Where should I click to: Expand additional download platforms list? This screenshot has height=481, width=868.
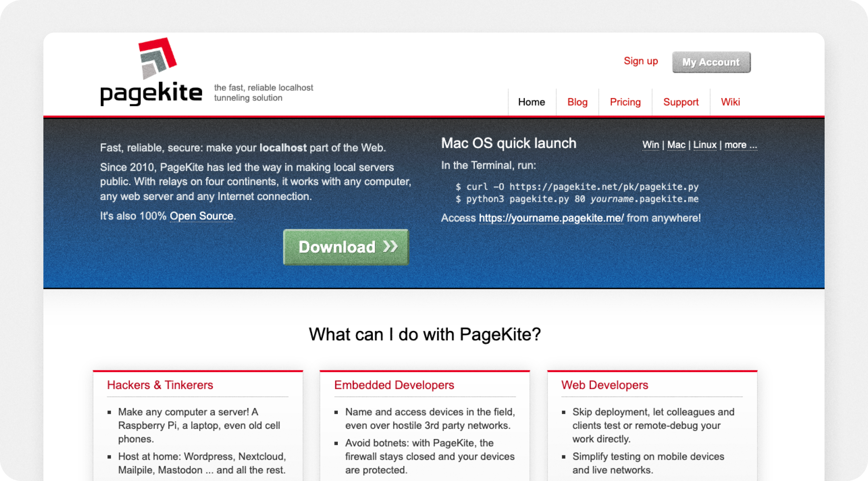(x=740, y=144)
